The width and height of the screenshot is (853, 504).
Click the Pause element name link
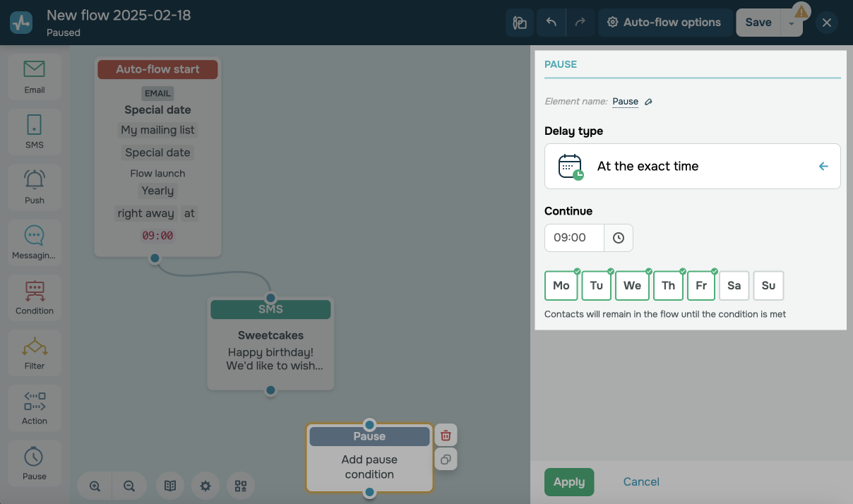pyautogui.click(x=625, y=102)
